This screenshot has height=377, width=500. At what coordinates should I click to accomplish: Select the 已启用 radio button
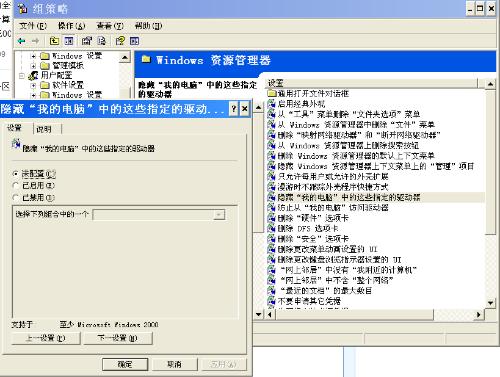coord(15,186)
